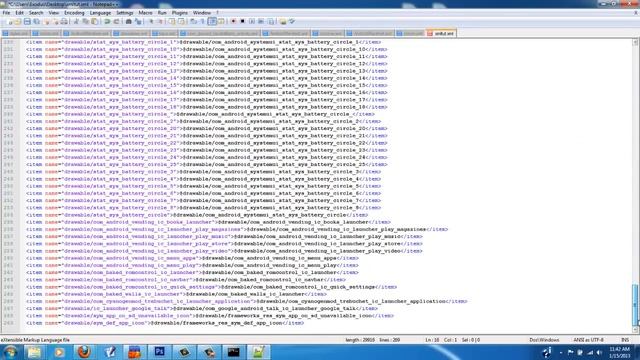Click the Copy toolbar icon
Image resolution: width=640 pixels, height=360 pixels.
point(85,21)
